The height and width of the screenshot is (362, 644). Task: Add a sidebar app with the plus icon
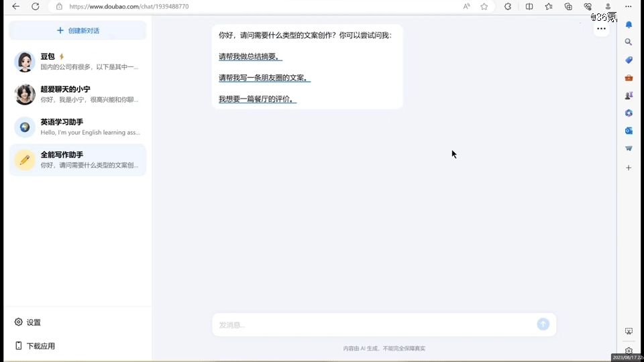tap(629, 168)
